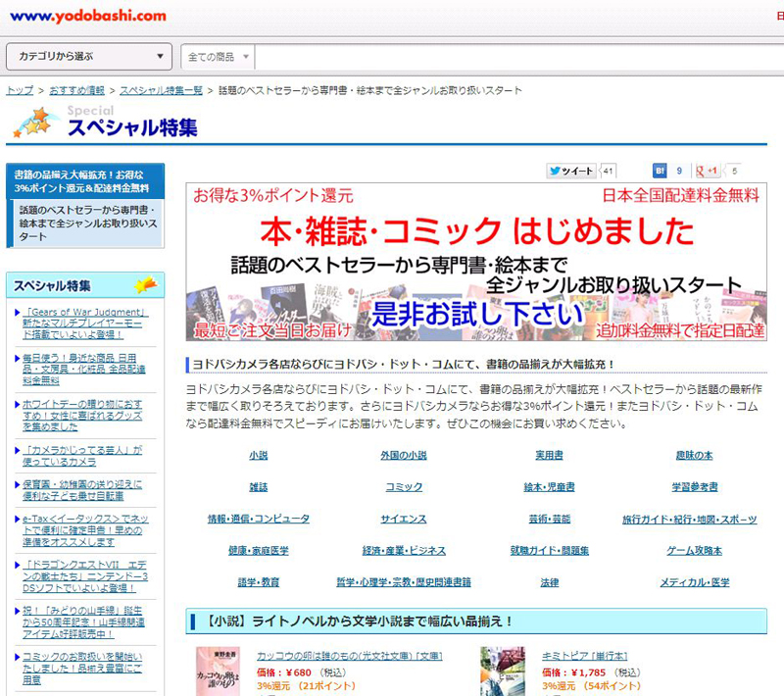Select the 書籍の品揃え大幅拡充 sidebar item
Viewport: 784px width, 696px height.
(83, 180)
